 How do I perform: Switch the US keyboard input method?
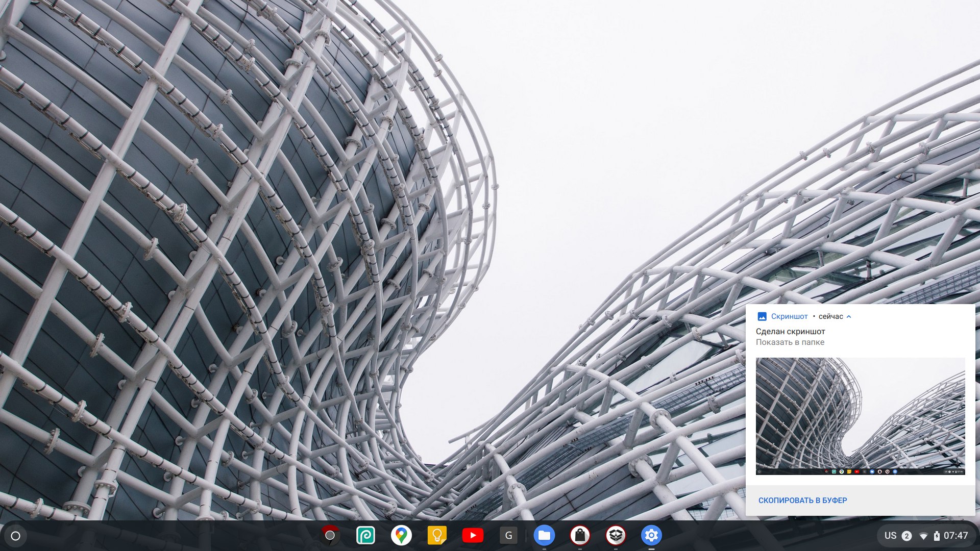(890, 536)
